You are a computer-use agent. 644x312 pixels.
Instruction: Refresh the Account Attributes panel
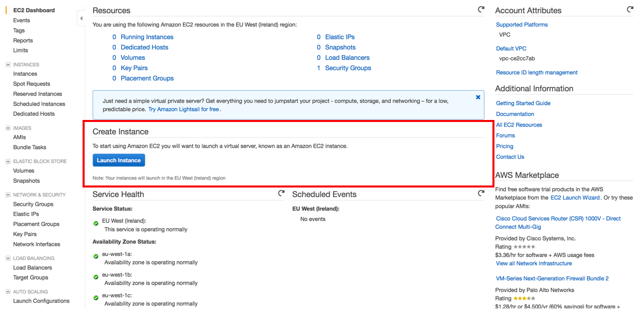[630, 10]
